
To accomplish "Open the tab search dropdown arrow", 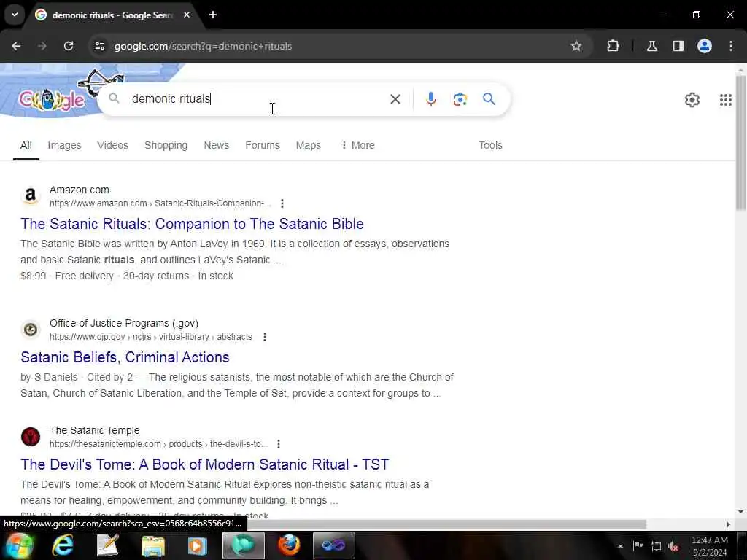I will click(15, 15).
